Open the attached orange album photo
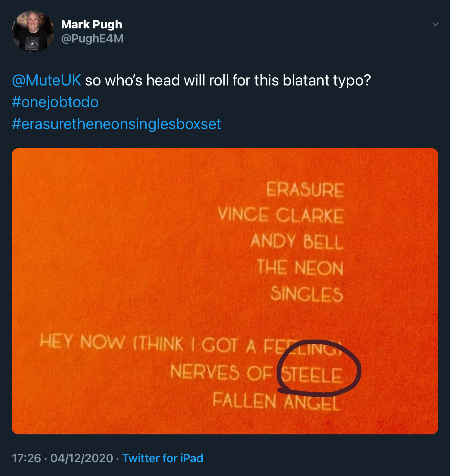Viewport: 450px width, 476px height. click(x=225, y=291)
